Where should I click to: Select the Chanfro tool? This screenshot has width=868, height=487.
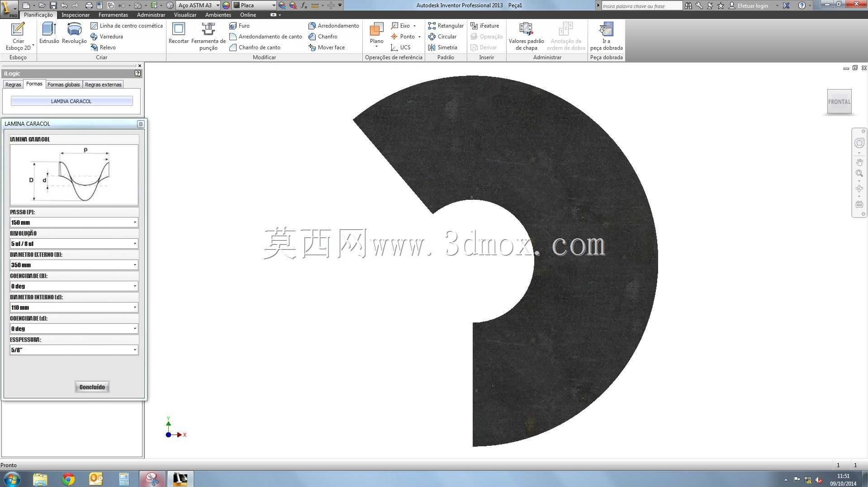point(323,37)
